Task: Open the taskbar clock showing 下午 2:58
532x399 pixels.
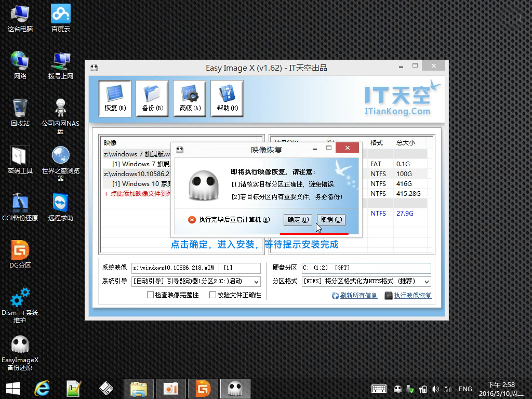Action: [501, 389]
